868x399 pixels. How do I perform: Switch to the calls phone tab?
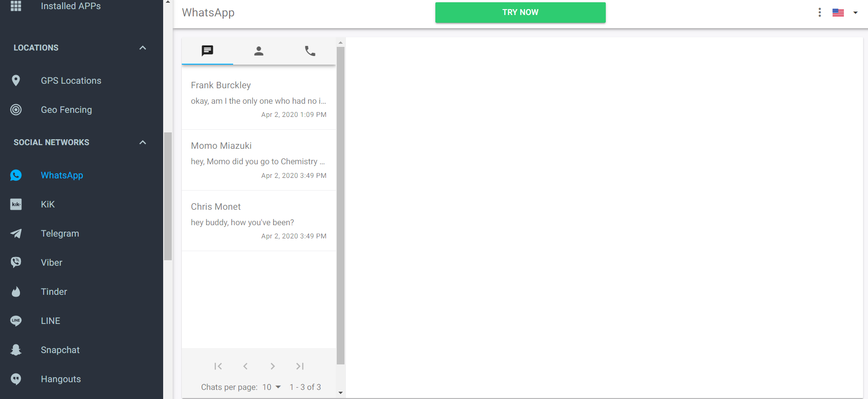pos(310,51)
